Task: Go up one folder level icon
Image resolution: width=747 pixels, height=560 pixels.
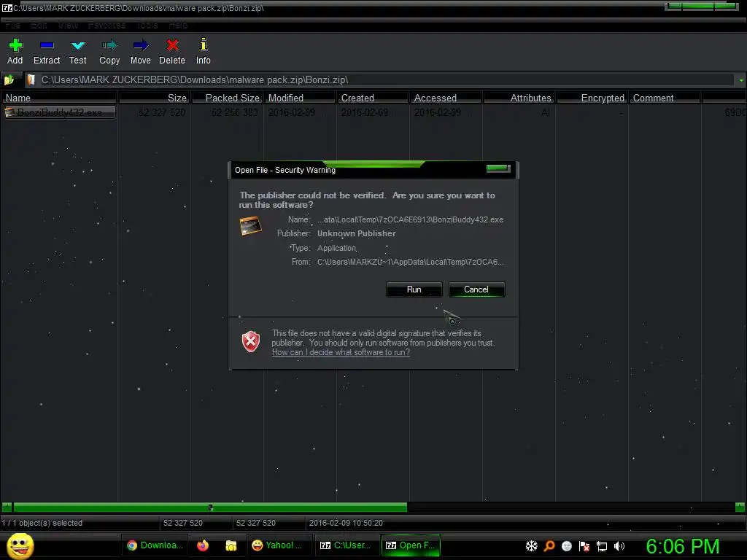Action: point(9,80)
